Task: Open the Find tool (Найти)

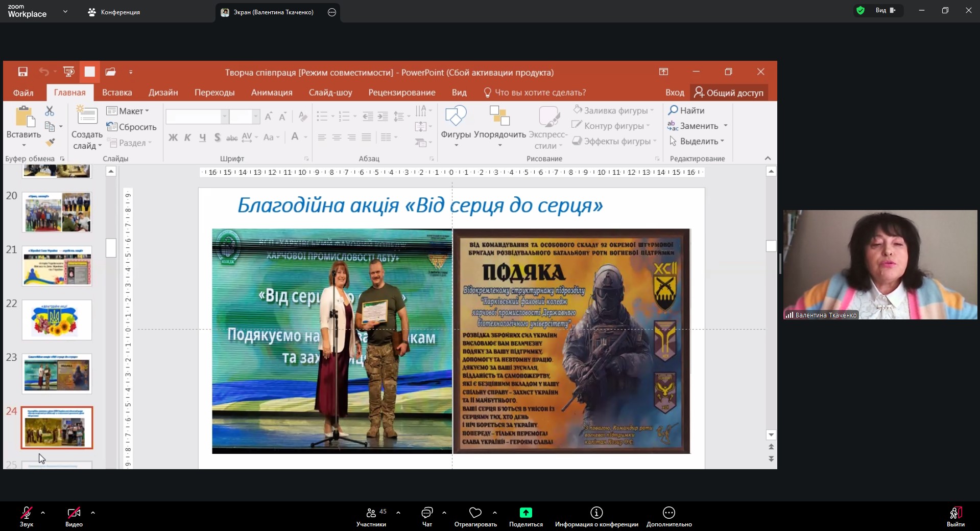Action: click(x=686, y=110)
